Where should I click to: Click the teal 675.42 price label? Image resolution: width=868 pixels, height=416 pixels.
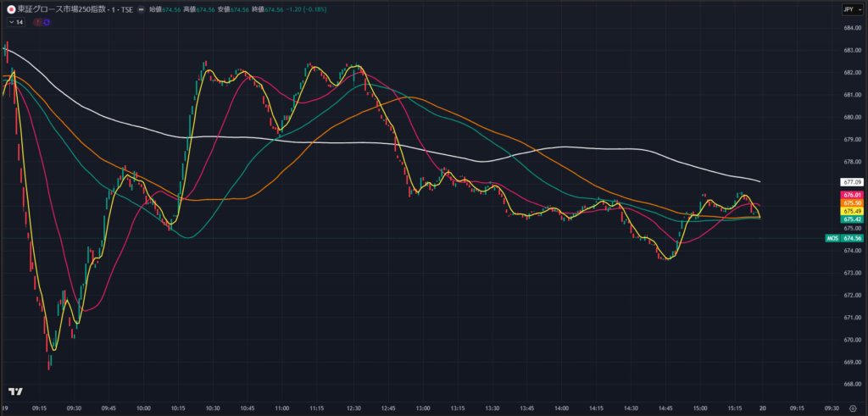click(851, 219)
